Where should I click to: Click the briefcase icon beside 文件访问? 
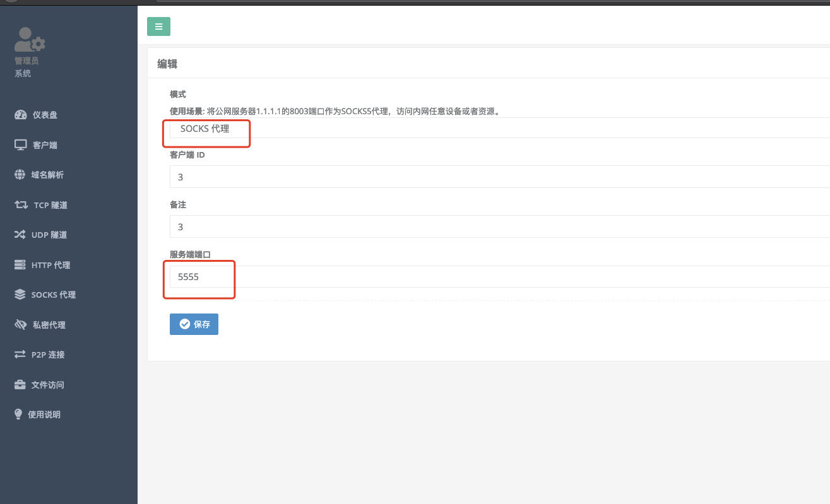20,385
